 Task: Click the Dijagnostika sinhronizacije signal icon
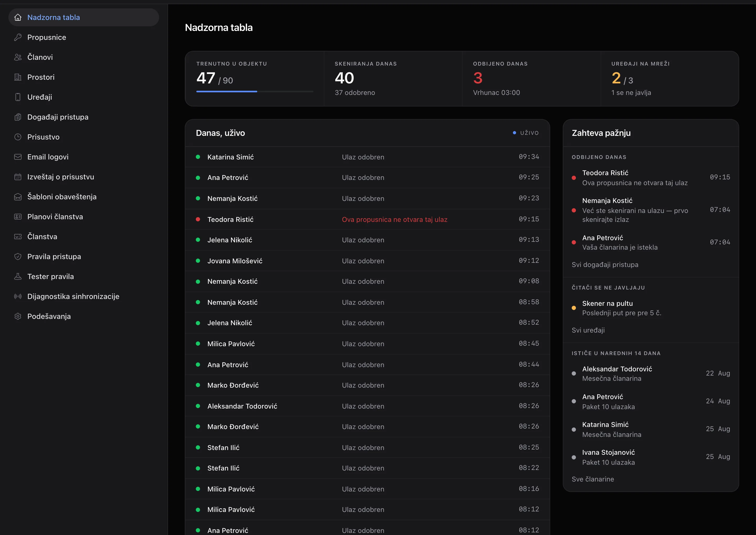coord(18,297)
